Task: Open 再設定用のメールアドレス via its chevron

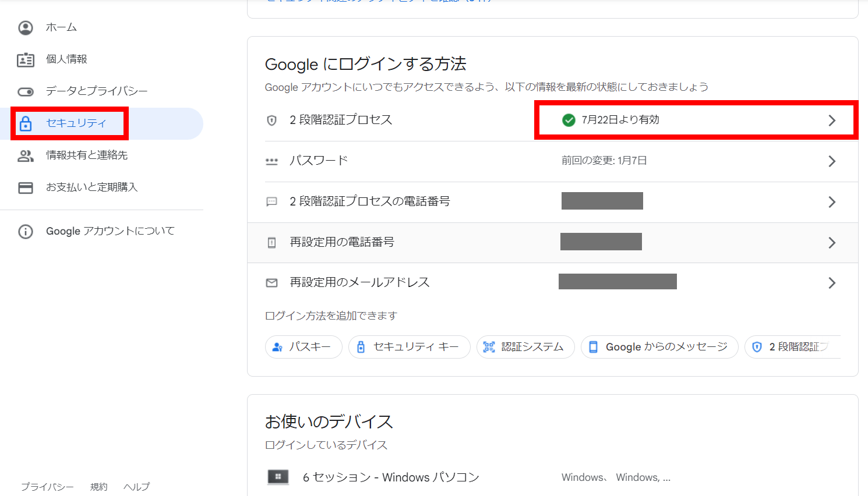Action: click(x=832, y=283)
